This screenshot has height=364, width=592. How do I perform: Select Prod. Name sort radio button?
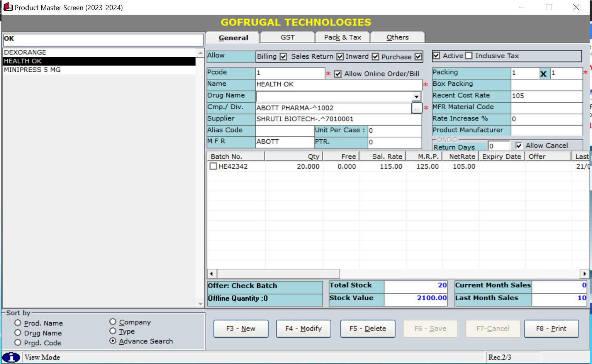(x=18, y=323)
